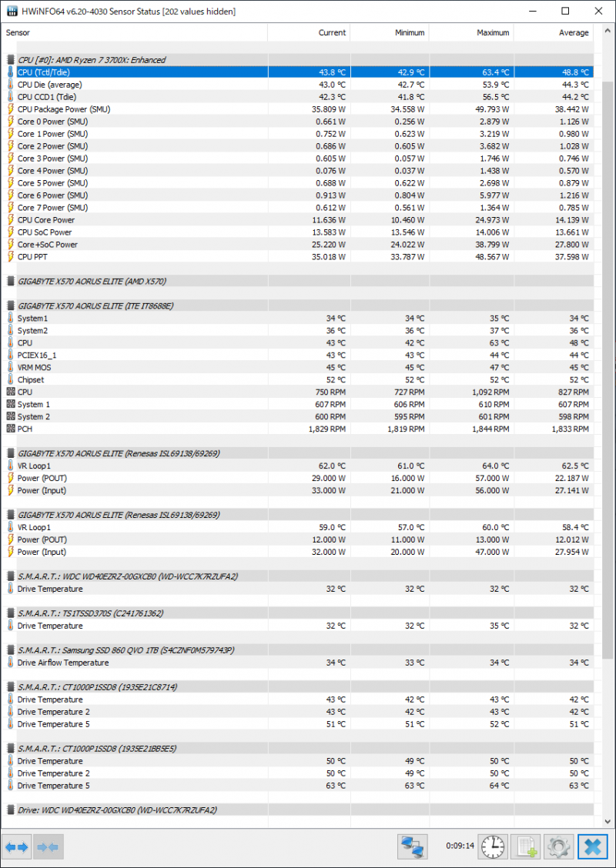Click the clock reset timer button

tap(494, 846)
